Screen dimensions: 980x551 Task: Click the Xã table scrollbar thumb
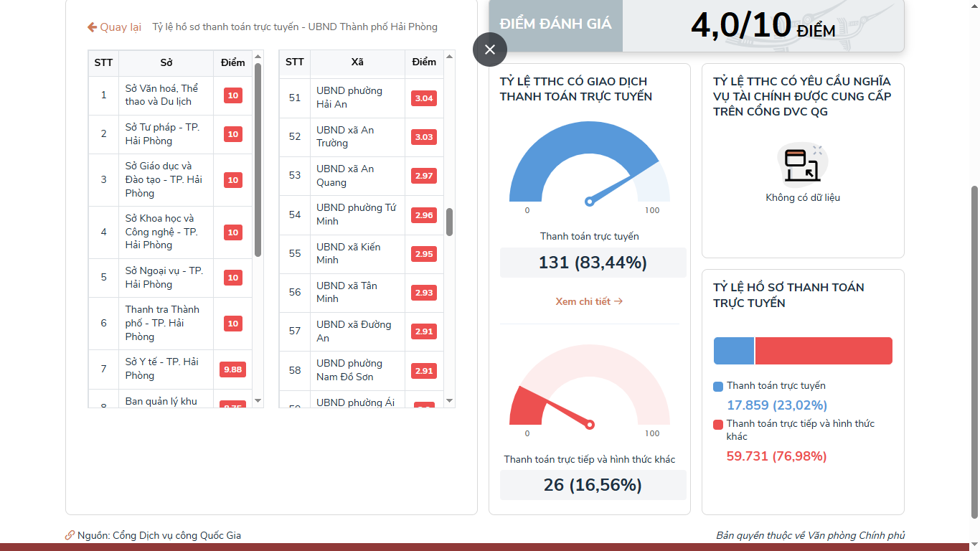[449, 222]
